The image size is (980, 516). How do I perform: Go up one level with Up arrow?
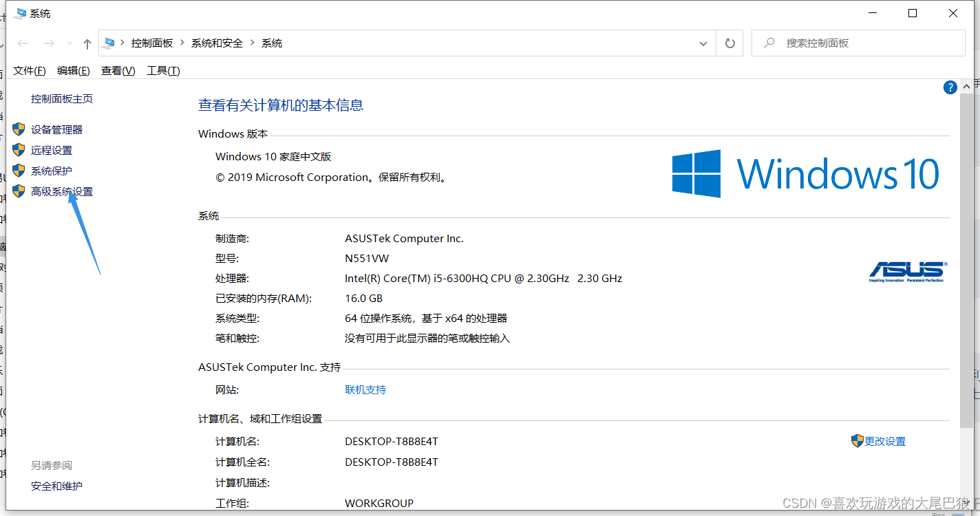(x=87, y=43)
